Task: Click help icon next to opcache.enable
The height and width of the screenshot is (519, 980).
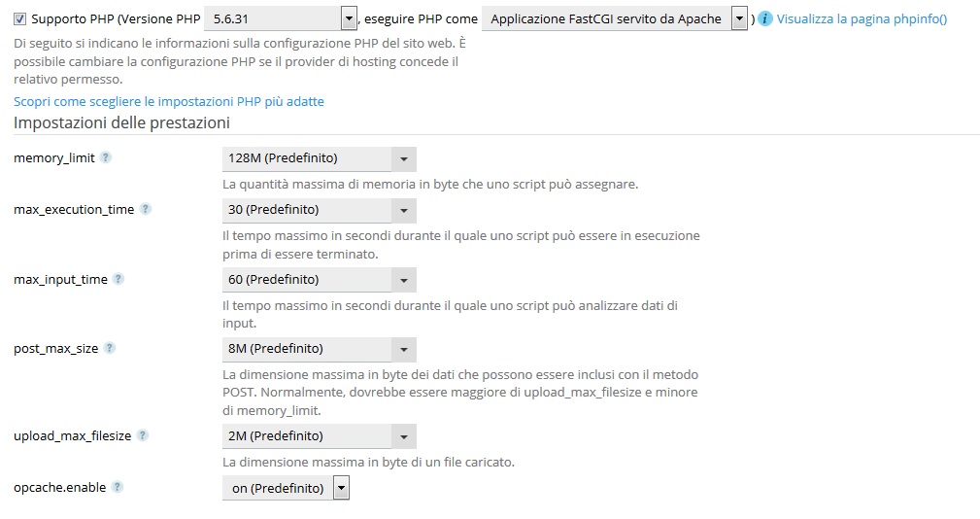Action: pos(118,488)
